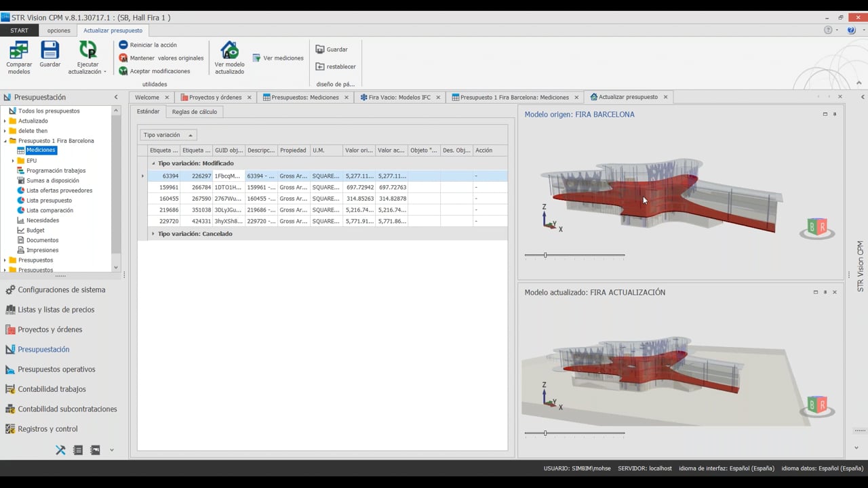The height and width of the screenshot is (488, 868).
Task: Collapse the Presupuestación side panel
Action: [116, 97]
